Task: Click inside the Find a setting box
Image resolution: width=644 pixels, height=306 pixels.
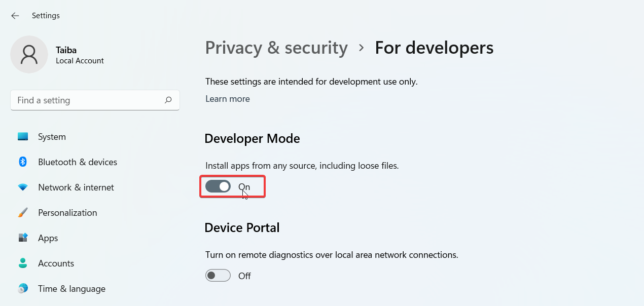Action: (x=86, y=100)
